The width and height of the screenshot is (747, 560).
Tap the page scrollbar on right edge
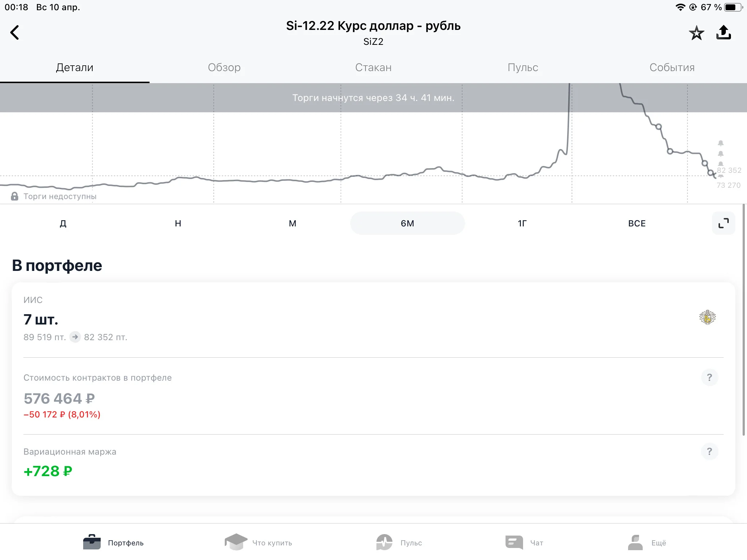pyautogui.click(x=744, y=319)
